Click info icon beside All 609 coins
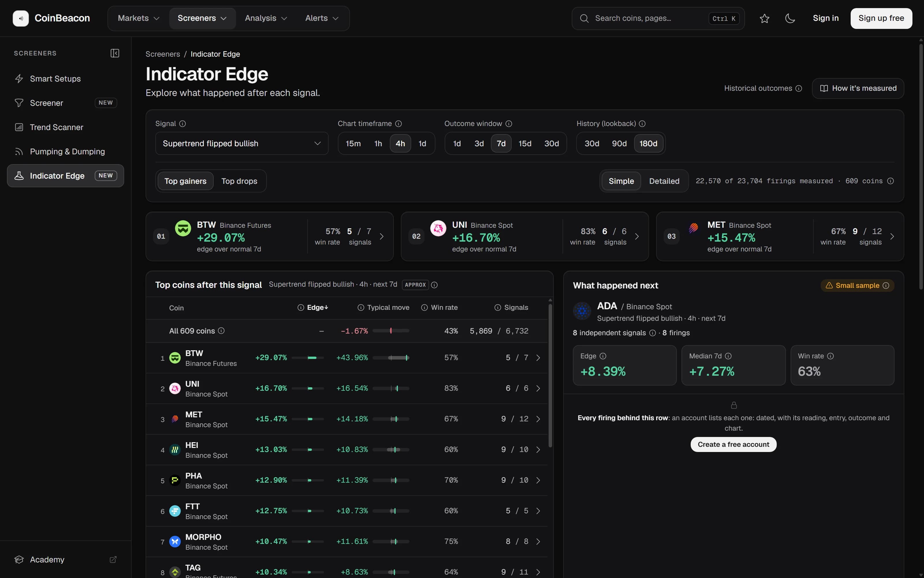924x578 pixels. [x=221, y=331]
